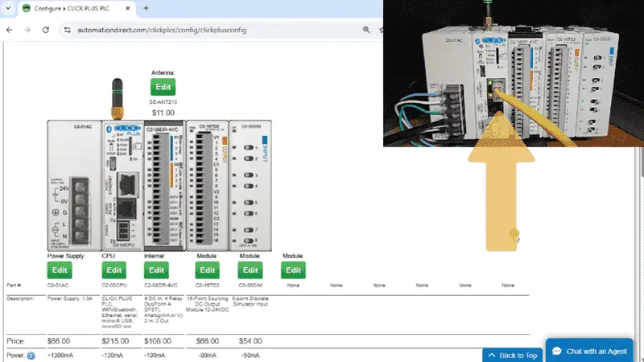644x362 pixels.
Task: Edit the Internal module selection
Action: 156,270
